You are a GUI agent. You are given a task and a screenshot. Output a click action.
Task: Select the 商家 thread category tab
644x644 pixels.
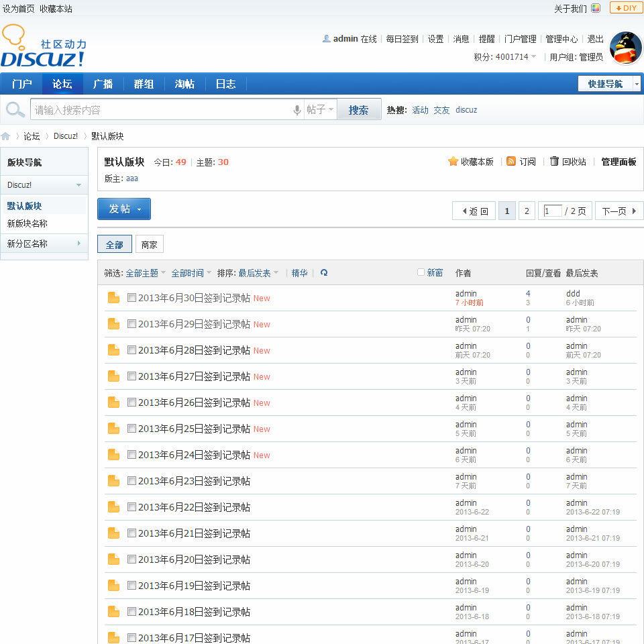[x=149, y=245]
